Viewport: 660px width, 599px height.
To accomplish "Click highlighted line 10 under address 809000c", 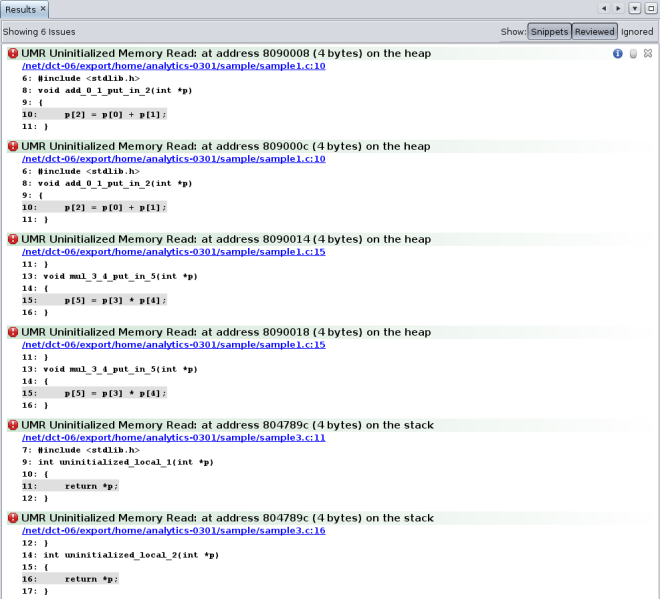I will tap(94, 208).
